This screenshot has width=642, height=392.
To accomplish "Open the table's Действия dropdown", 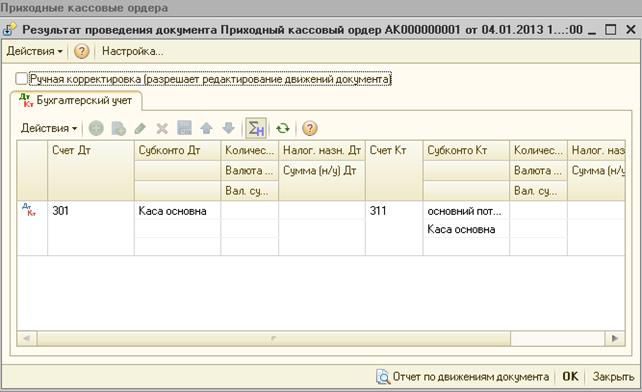I will pos(49,128).
